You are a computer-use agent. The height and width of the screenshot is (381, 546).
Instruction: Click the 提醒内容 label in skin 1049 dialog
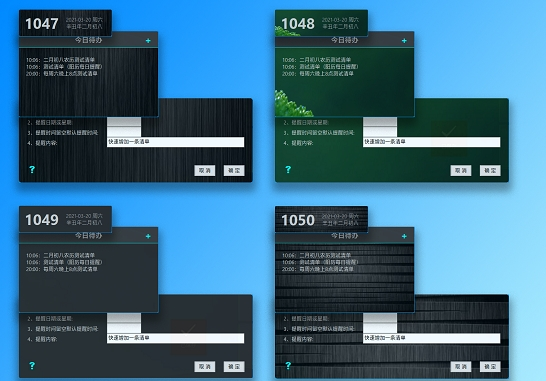46,339
